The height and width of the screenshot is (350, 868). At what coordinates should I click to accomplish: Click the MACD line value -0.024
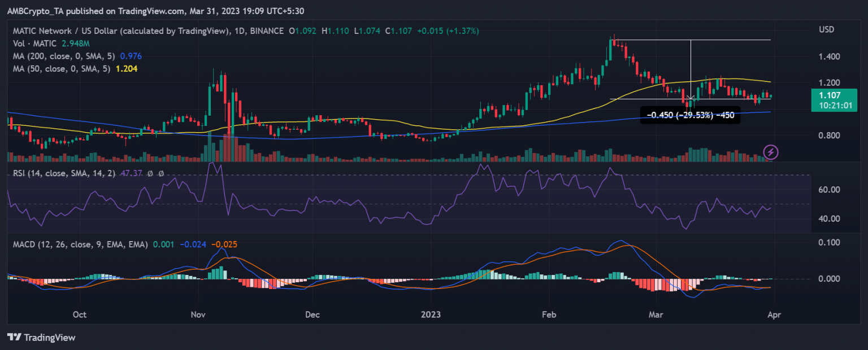click(193, 244)
